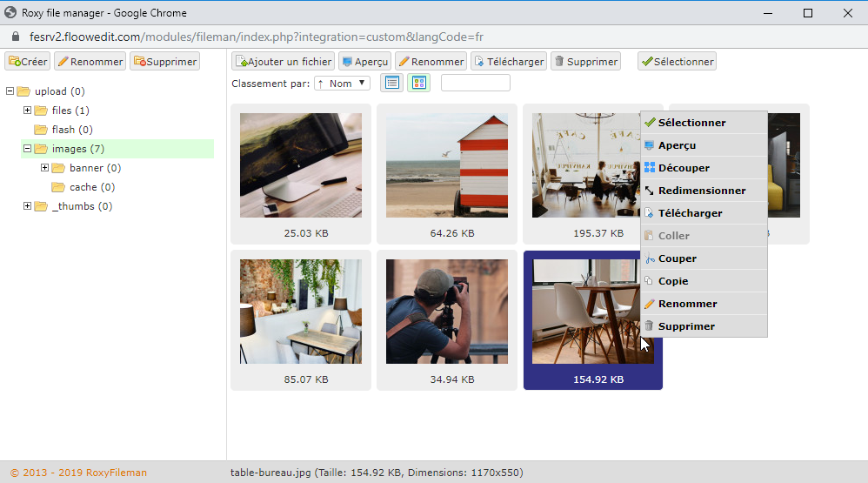Open the Classement par Nom dropdown
This screenshot has height=483, width=868.
click(x=342, y=83)
